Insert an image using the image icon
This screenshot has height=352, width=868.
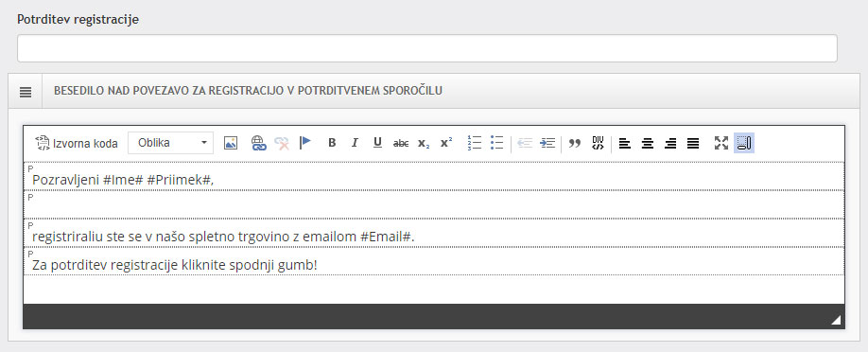231,143
